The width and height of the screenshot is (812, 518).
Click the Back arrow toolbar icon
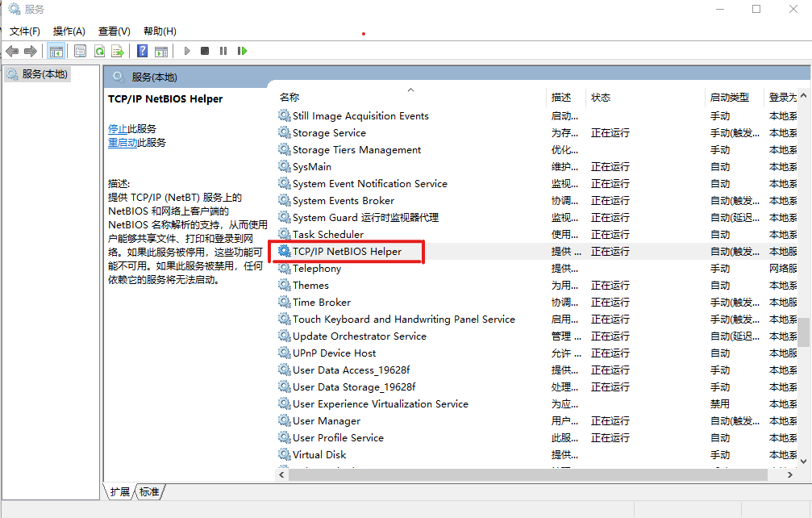point(12,51)
